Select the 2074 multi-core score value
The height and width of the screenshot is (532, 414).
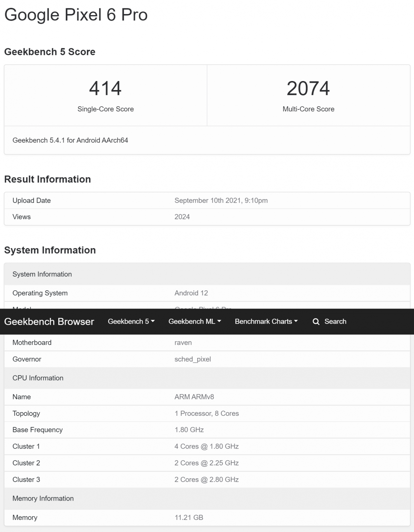click(308, 88)
